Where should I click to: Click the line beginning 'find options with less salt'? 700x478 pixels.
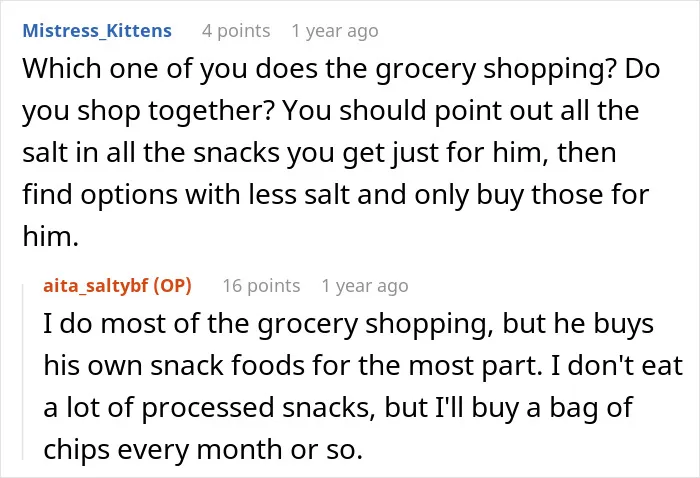click(x=335, y=195)
